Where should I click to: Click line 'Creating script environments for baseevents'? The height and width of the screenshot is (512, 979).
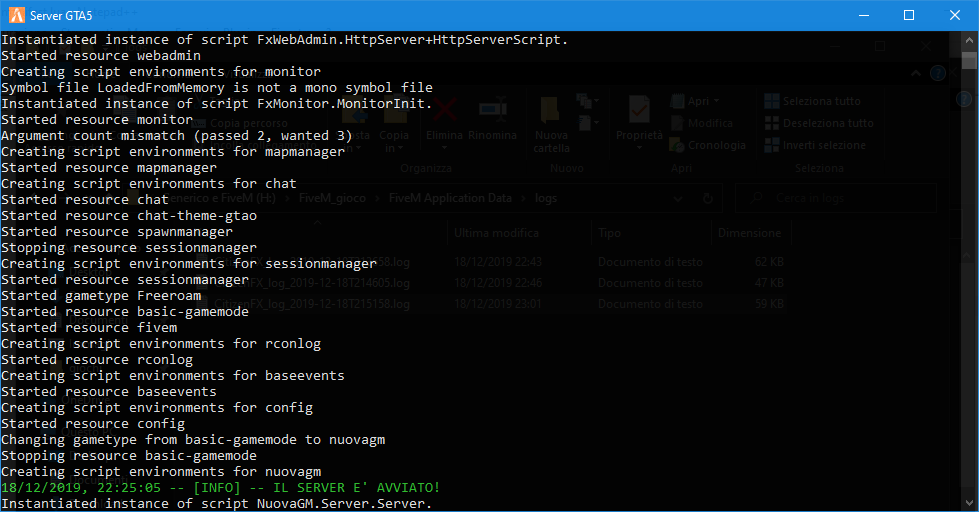pos(173,376)
